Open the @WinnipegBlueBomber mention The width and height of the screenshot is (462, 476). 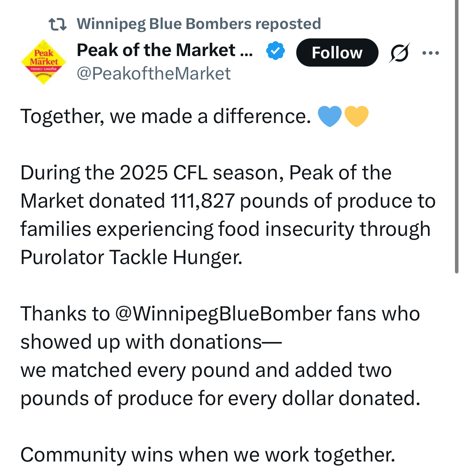(223, 314)
